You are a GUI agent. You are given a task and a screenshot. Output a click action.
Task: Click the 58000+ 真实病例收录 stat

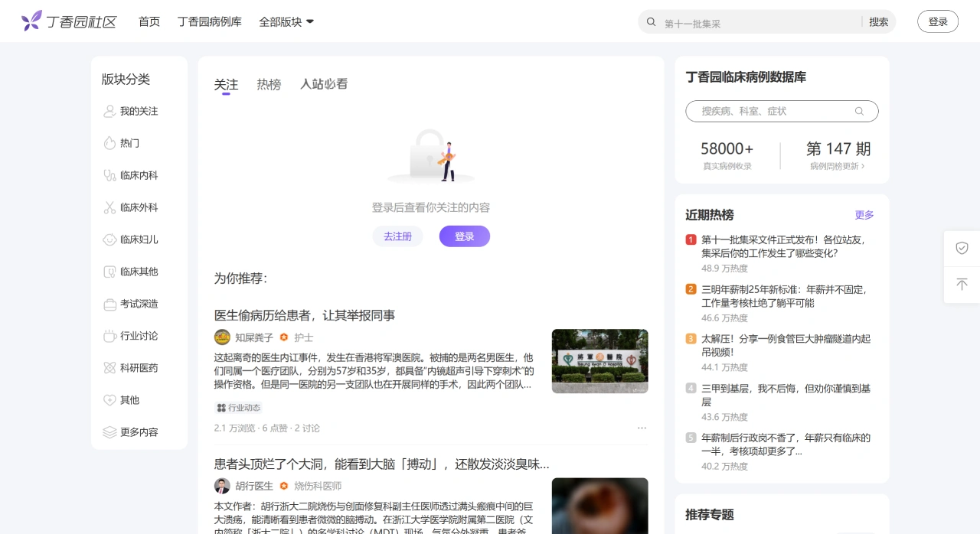[x=727, y=155]
